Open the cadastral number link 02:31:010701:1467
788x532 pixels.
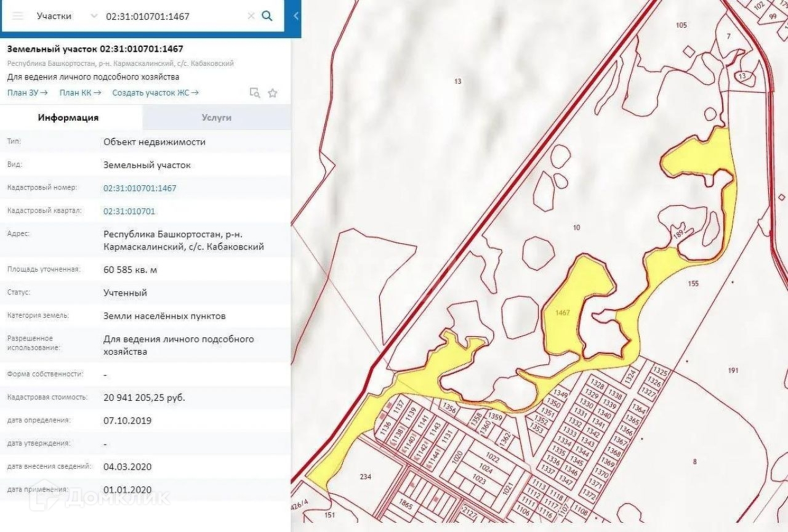[140, 188]
